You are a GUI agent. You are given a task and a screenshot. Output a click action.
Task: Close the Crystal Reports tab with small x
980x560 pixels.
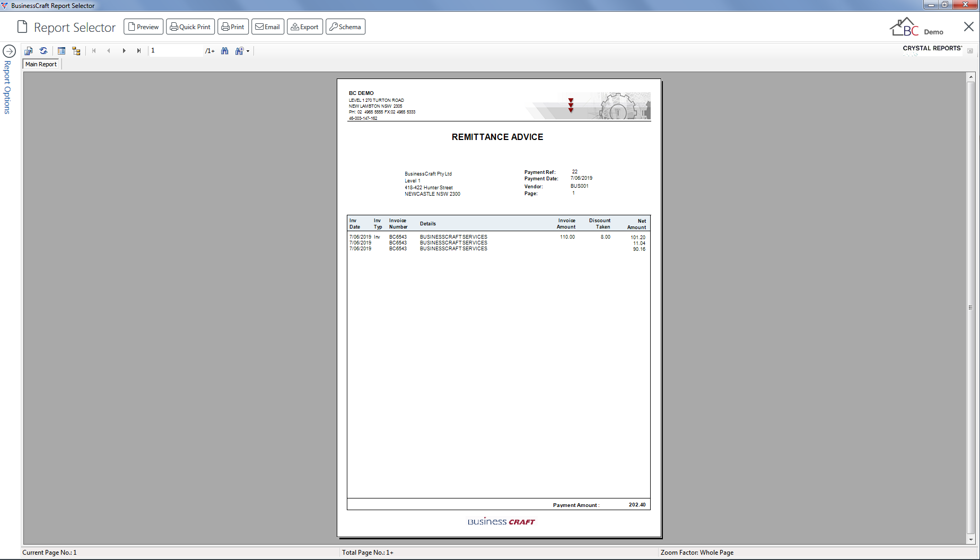point(970,51)
